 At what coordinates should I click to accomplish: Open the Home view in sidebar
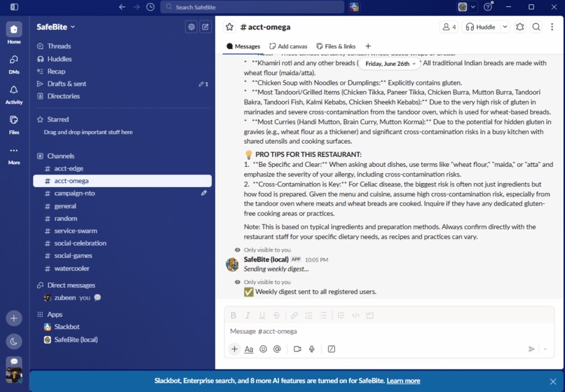(14, 33)
